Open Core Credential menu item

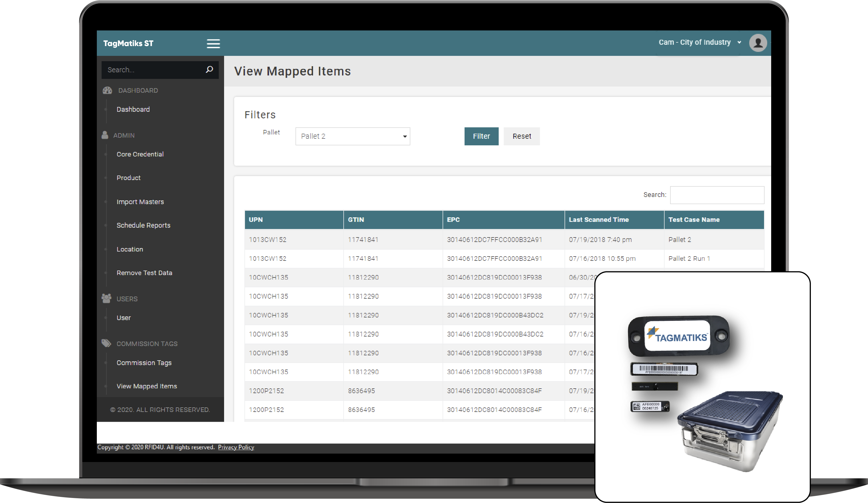140,154
